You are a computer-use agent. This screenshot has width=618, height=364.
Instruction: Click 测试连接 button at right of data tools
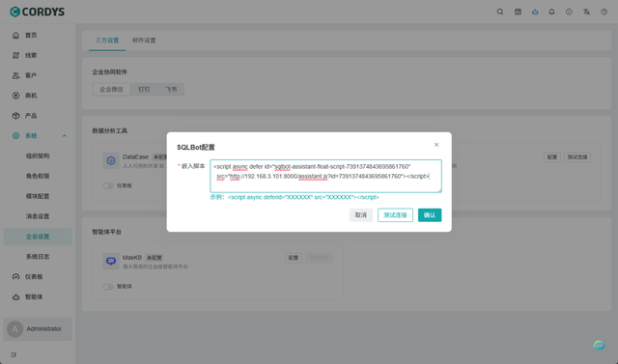[x=577, y=157]
